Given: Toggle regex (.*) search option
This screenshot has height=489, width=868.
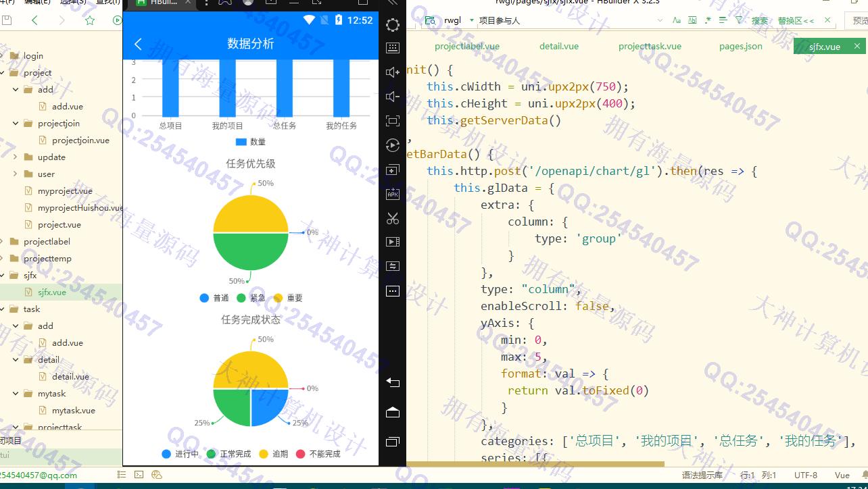Looking at the screenshot, I should pos(708,20).
